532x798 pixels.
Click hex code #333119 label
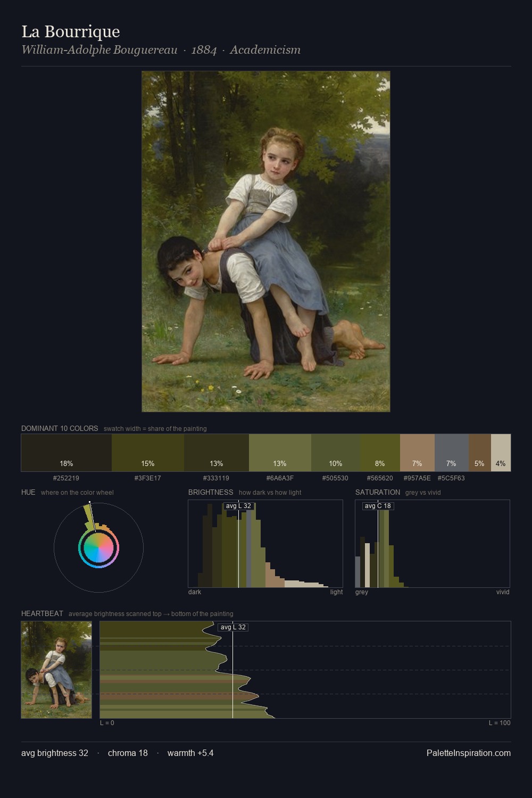(217, 478)
